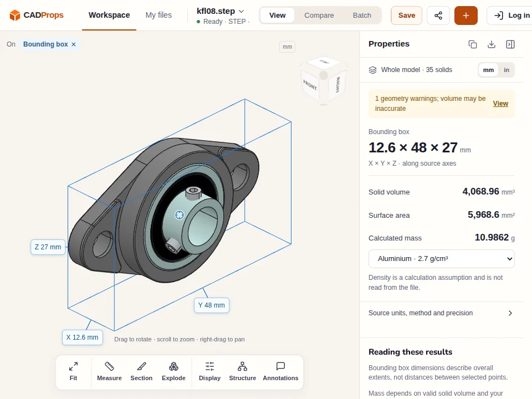Click the X 12.6 mm dimension label
The width and height of the screenshot is (532, 399).
point(82,337)
